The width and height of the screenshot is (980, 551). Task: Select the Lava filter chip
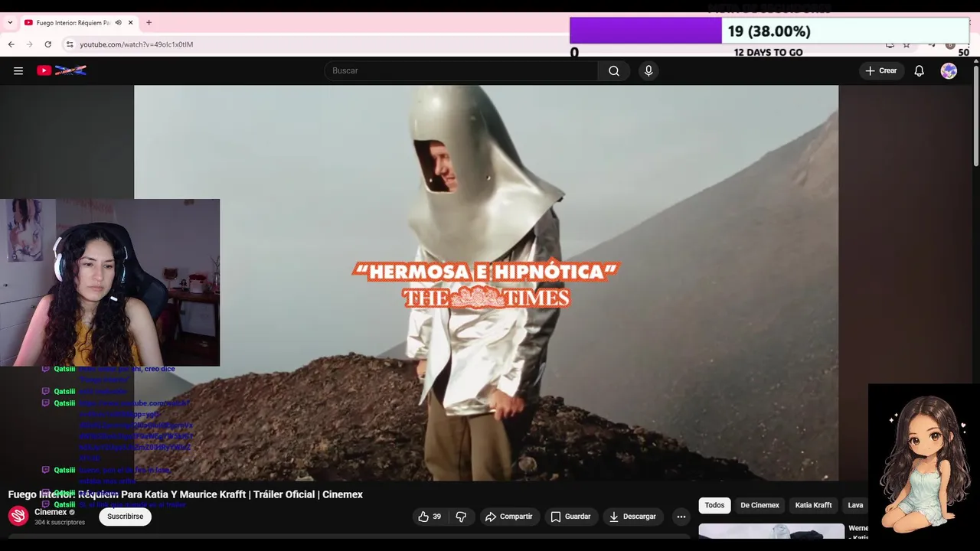pos(855,505)
